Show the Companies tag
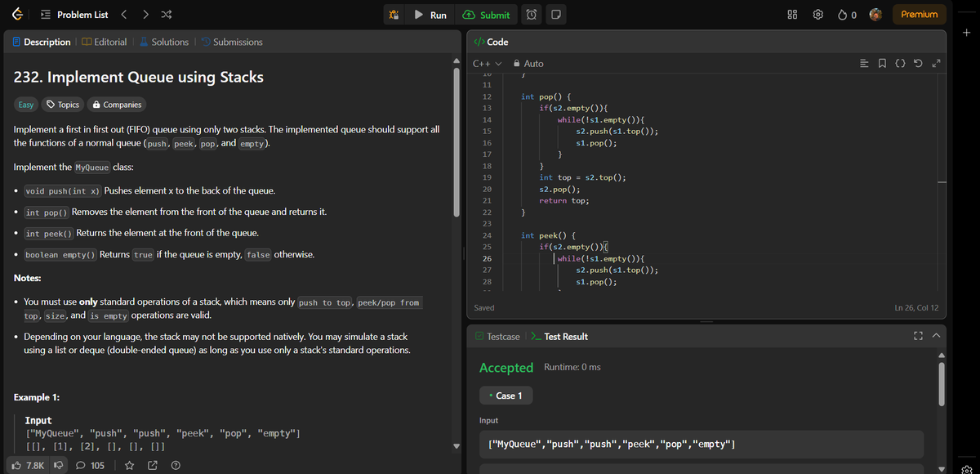The image size is (980, 474). coord(118,105)
